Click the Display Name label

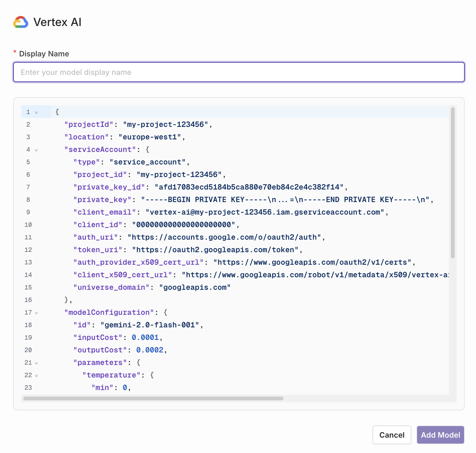(x=44, y=54)
